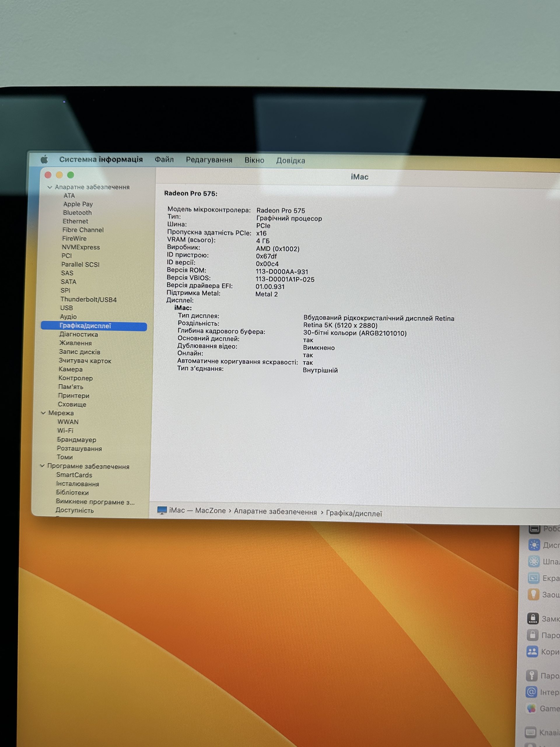
Task: Open the Screen Saver icon in System Settings
Action: (x=533, y=578)
